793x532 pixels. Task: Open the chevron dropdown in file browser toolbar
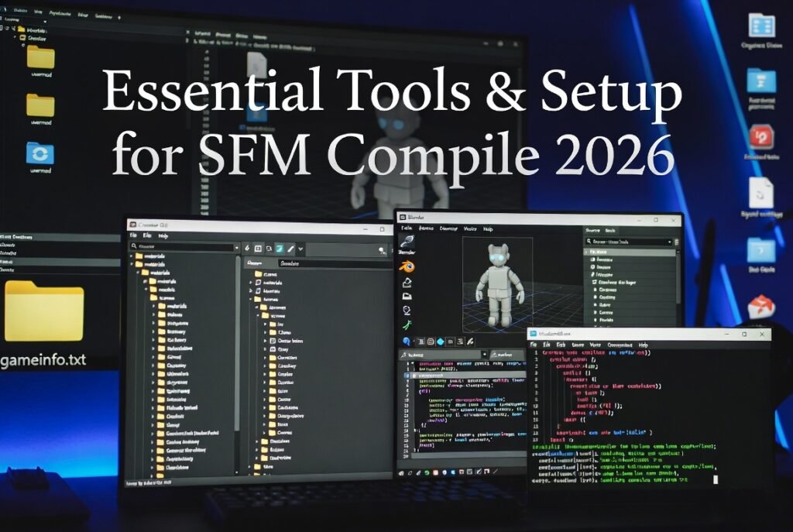click(x=300, y=249)
